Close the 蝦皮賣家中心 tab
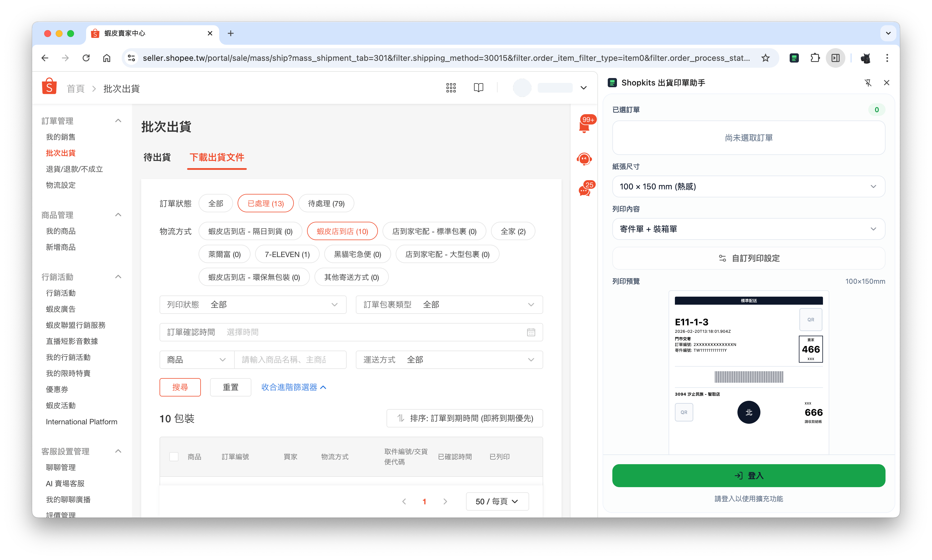The image size is (932, 560). [x=210, y=33]
